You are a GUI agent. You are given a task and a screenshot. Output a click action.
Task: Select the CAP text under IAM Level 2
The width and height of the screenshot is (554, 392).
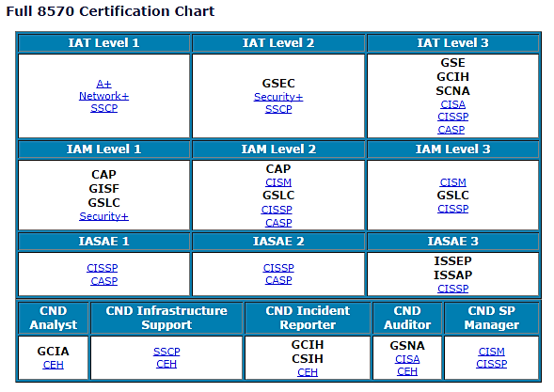click(278, 169)
